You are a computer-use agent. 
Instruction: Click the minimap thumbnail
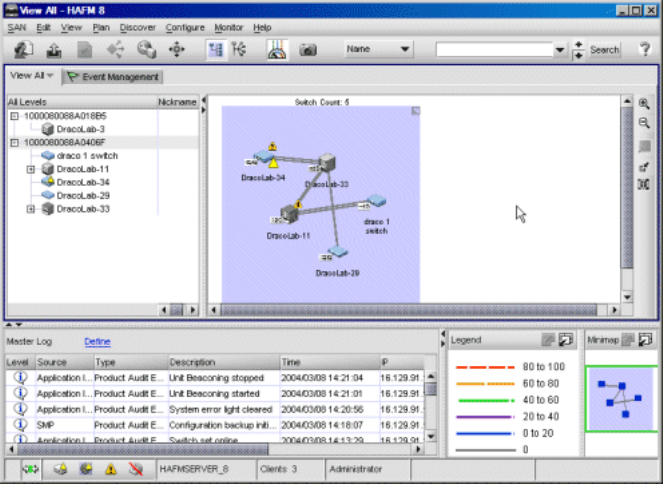621,399
